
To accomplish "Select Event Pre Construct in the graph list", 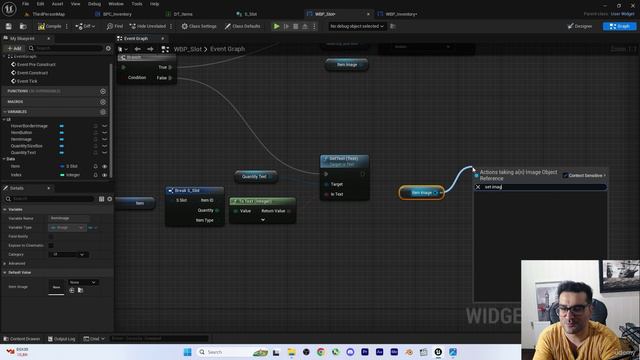I will pos(36,64).
